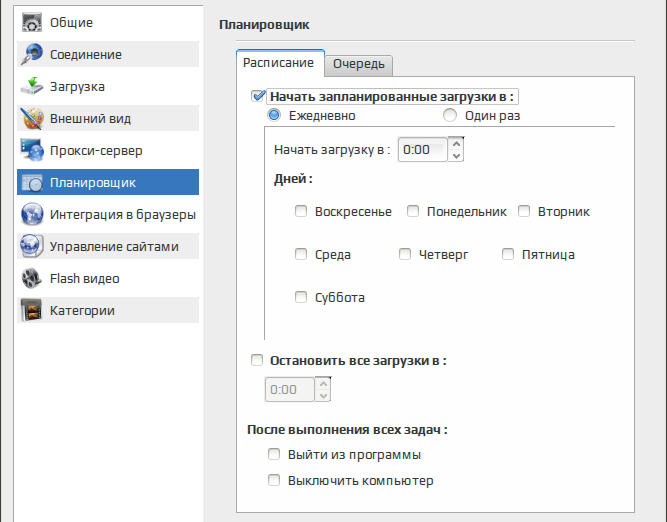667x522 pixels.
Task: Open the Flash видео film reel icon
Action: click(x=32, y=278)
